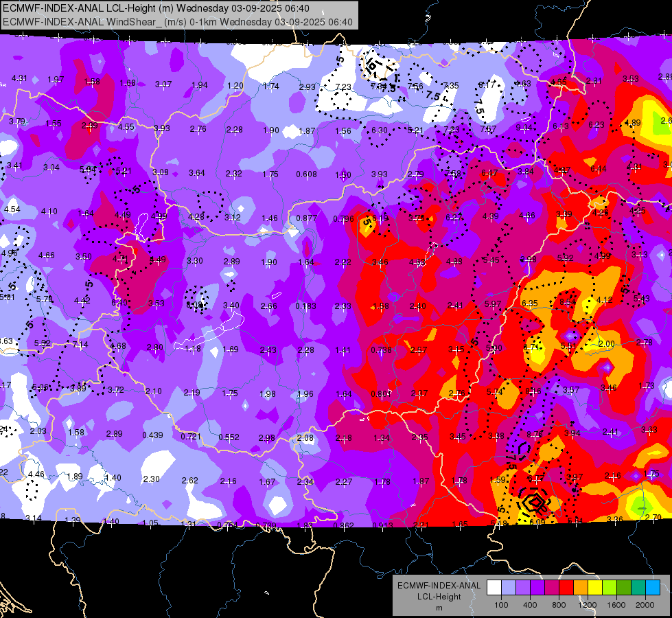Click the wind shear value '6.71'

pyautogui.click(x=531, y=347)
